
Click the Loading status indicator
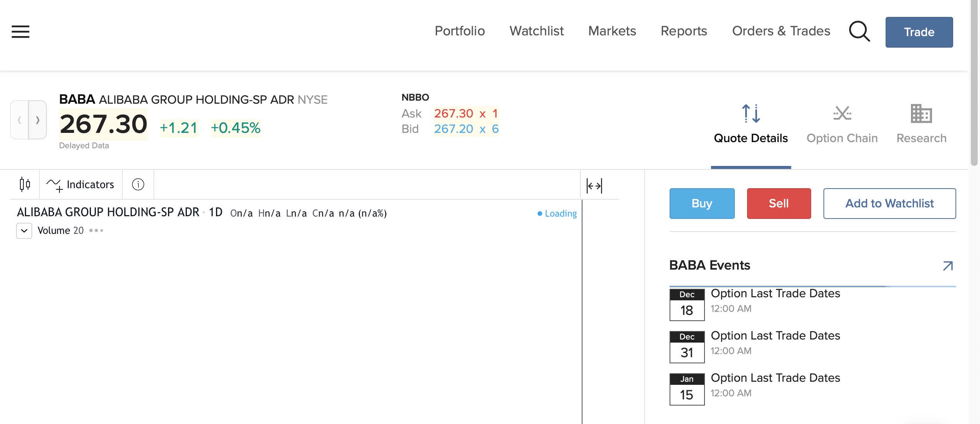pyautogui.click(x=557, y=214)
